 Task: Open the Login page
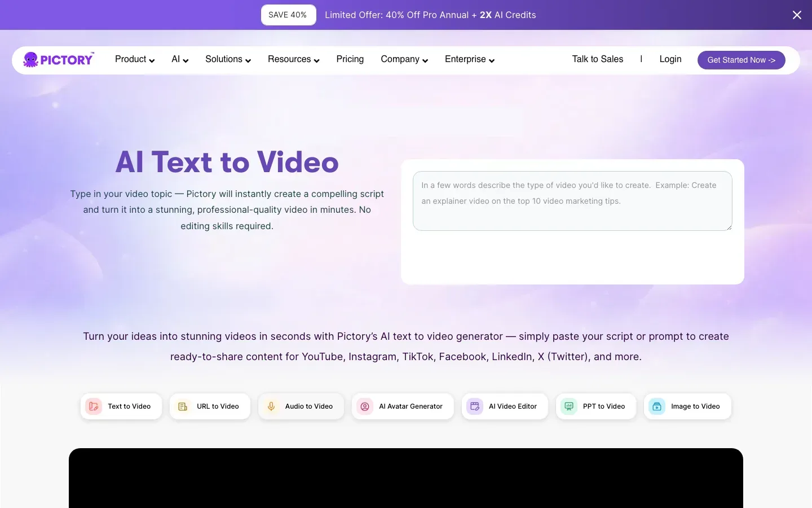(670, 59)
